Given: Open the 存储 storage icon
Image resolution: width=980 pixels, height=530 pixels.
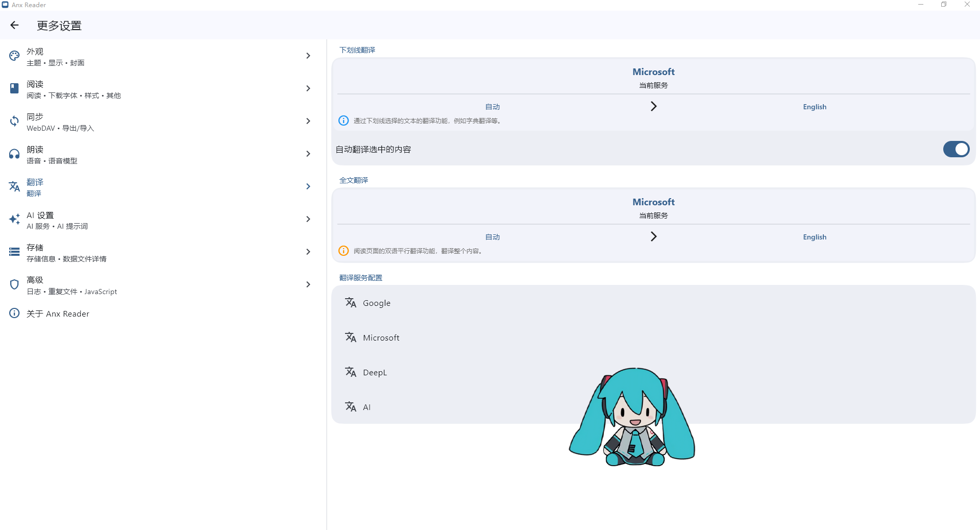Looking at the screenshot, I should (x=14, y=252).
